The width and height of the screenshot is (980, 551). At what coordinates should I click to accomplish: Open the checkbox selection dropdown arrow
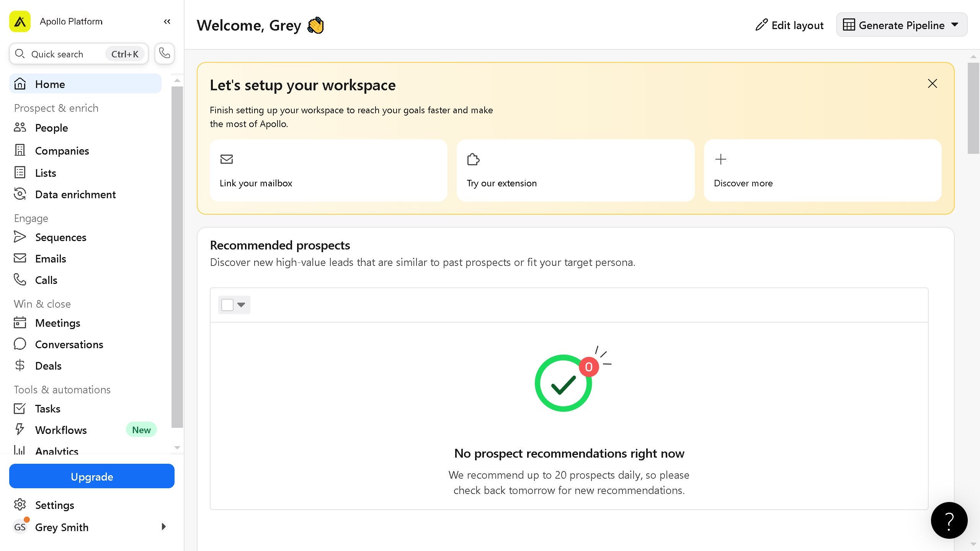point(241,305)
